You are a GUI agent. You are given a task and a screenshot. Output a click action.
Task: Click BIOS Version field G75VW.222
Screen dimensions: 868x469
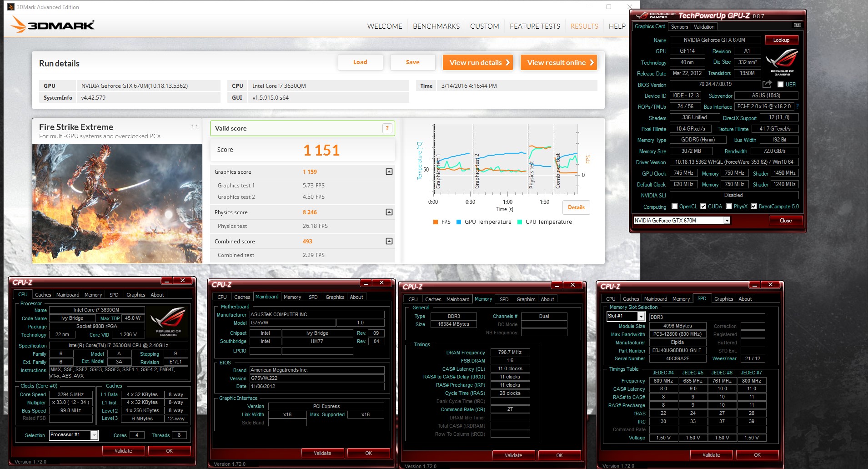317,378
